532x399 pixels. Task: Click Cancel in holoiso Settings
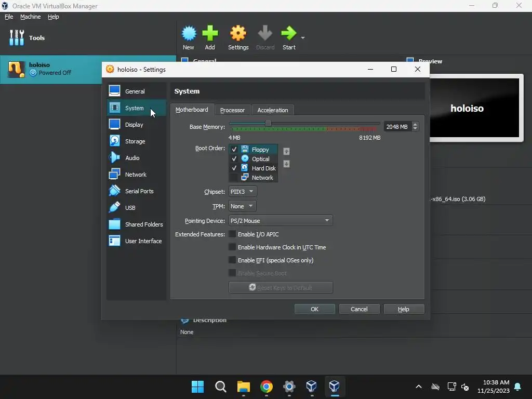click(x=359, y=309)
